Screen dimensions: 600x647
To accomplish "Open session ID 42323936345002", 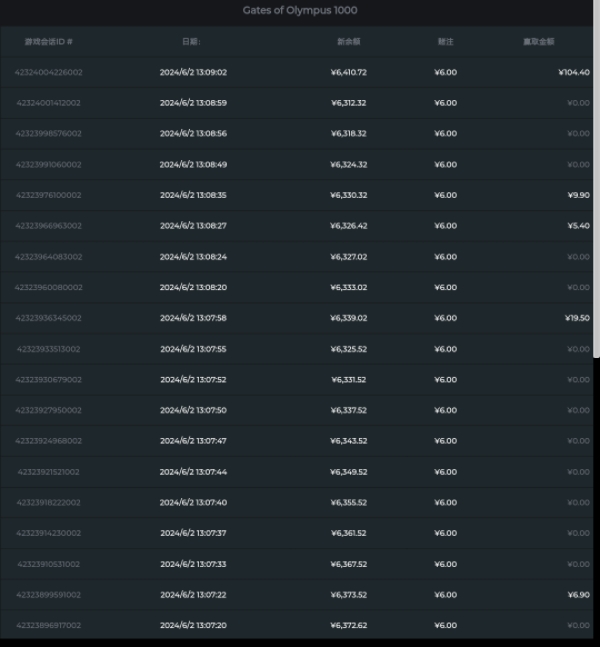I will coord(49,318).
